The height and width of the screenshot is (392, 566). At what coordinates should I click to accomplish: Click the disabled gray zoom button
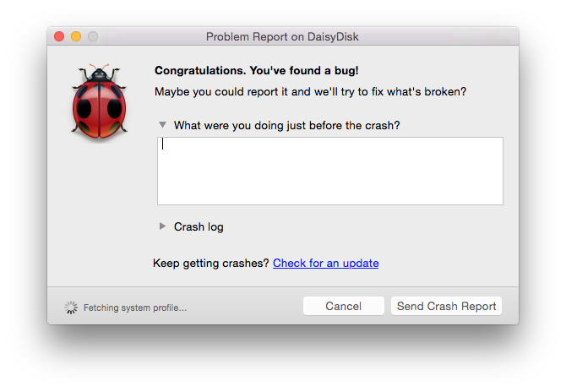93,36
